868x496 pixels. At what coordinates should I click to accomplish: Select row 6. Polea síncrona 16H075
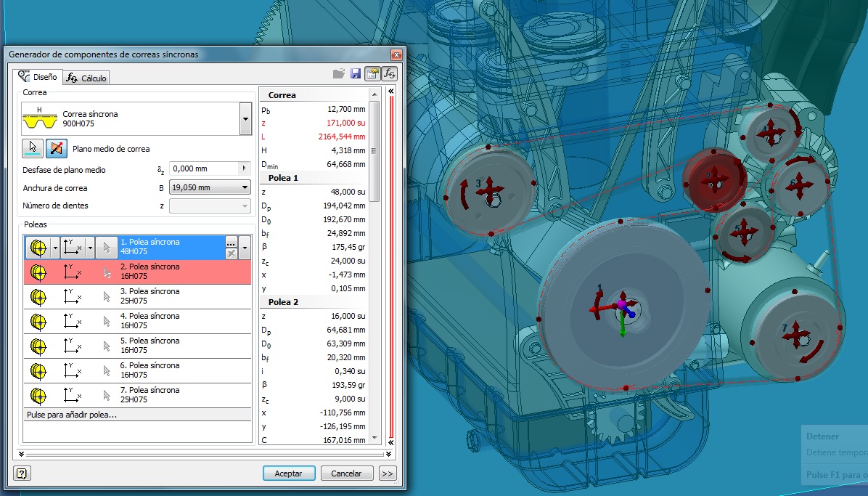(x=137, y=371)
